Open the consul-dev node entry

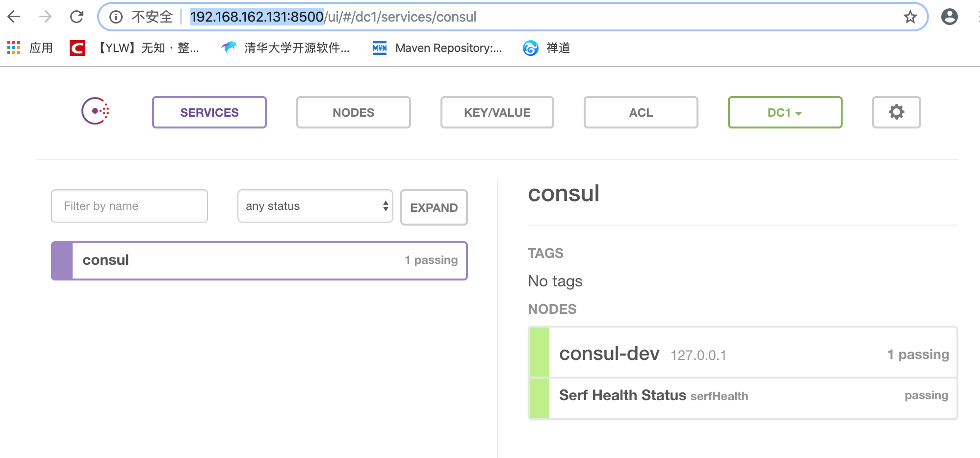coord(743,353)
